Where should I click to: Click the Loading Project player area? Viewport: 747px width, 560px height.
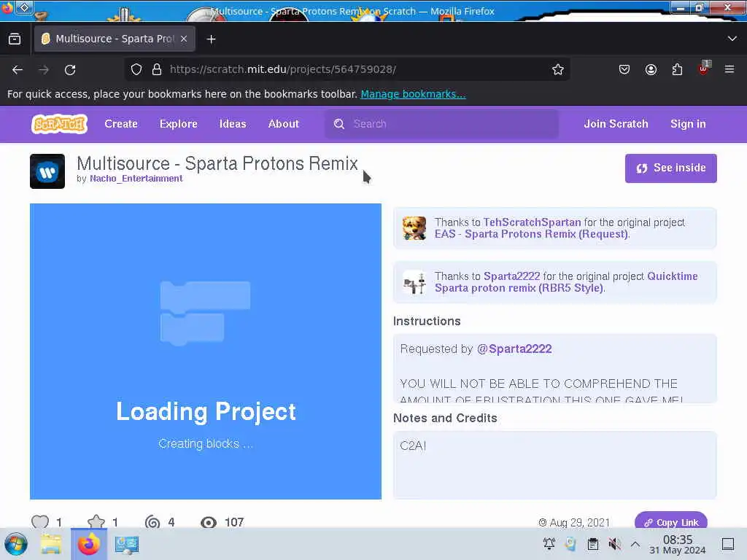206,351
